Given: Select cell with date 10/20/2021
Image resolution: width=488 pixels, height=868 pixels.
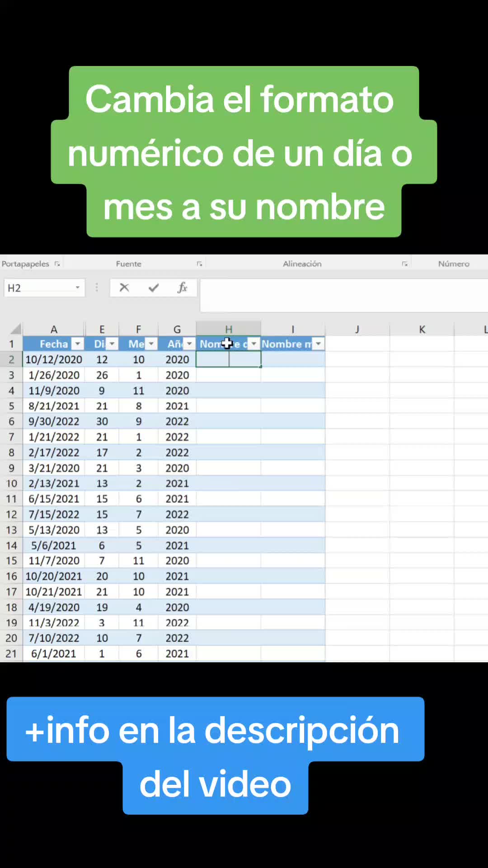Looking at the screenshot, I should 54,576.
